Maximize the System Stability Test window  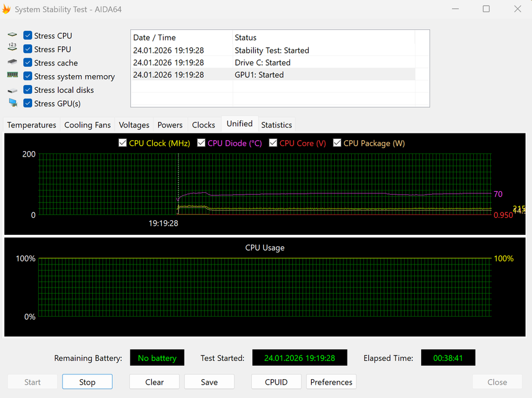(x=486, y=9)
